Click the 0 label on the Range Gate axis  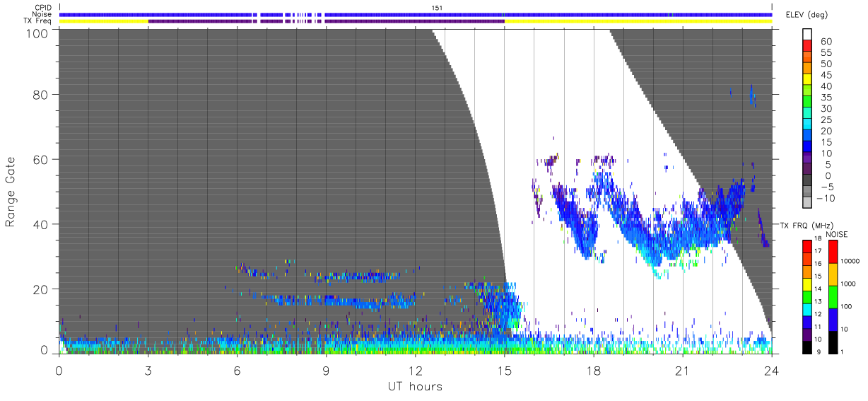(45, 349)
